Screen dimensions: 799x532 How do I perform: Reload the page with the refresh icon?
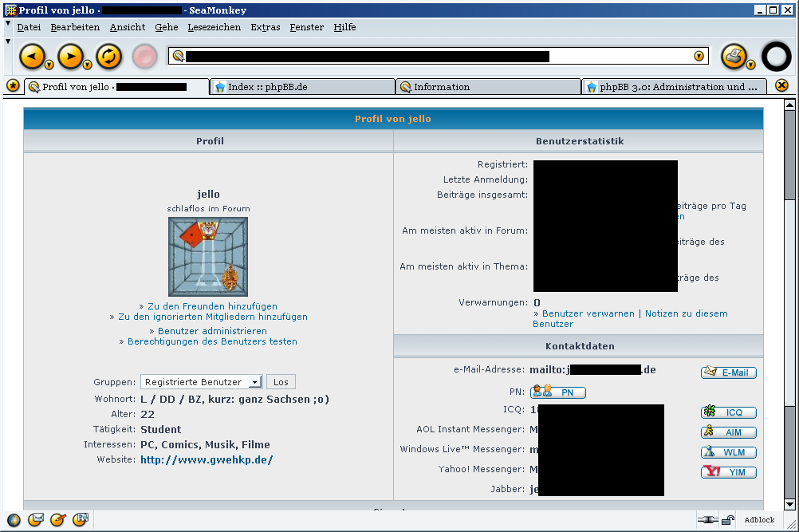pos(109,56)
